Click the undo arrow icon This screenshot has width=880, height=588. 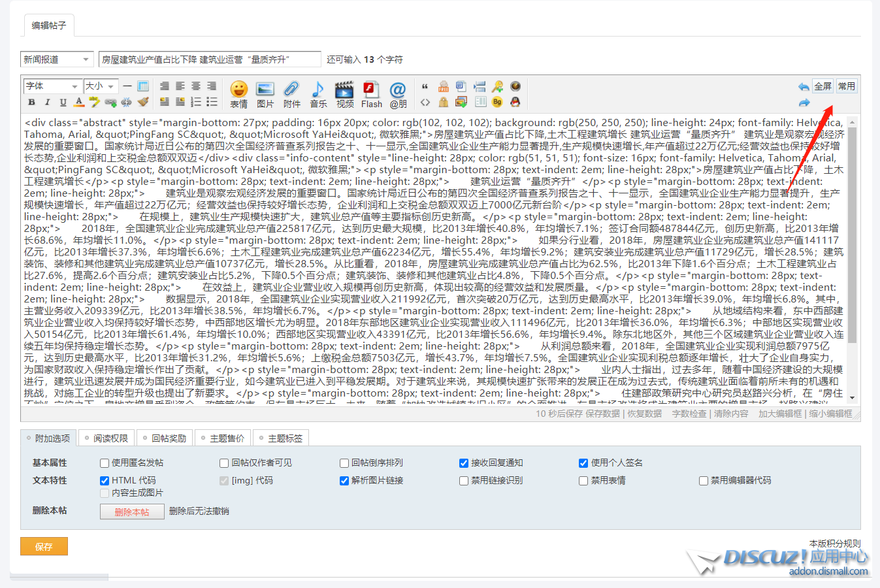[803, 87]
